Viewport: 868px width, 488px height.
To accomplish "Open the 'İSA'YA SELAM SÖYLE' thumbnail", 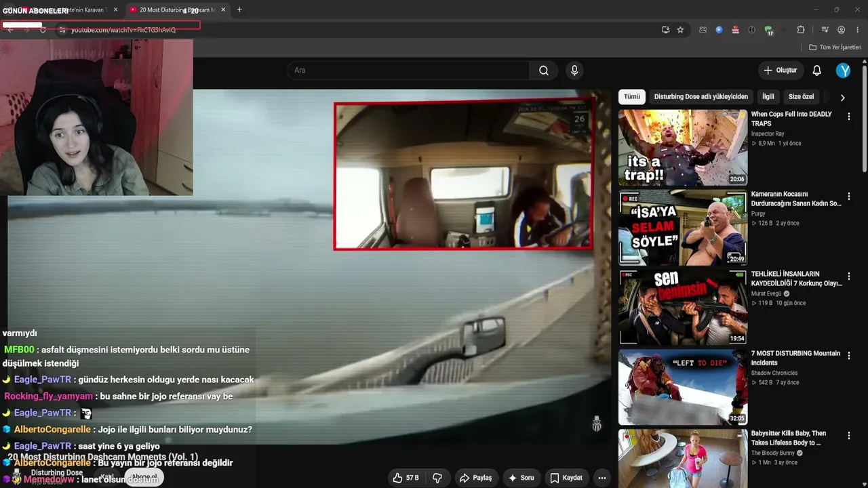I will tap(683, 228).
